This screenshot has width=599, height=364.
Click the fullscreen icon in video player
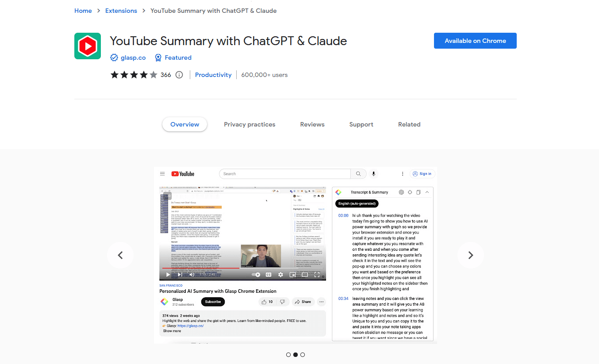click(x=317, y=275)
